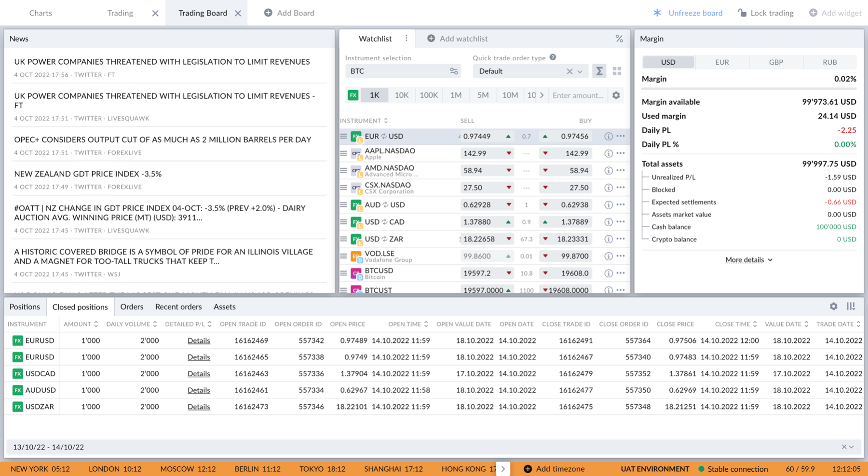Viewport: 868px width, 476px height.
Task: Show info for EUR/USD watchlist row
Action: [x=609, y=136]
